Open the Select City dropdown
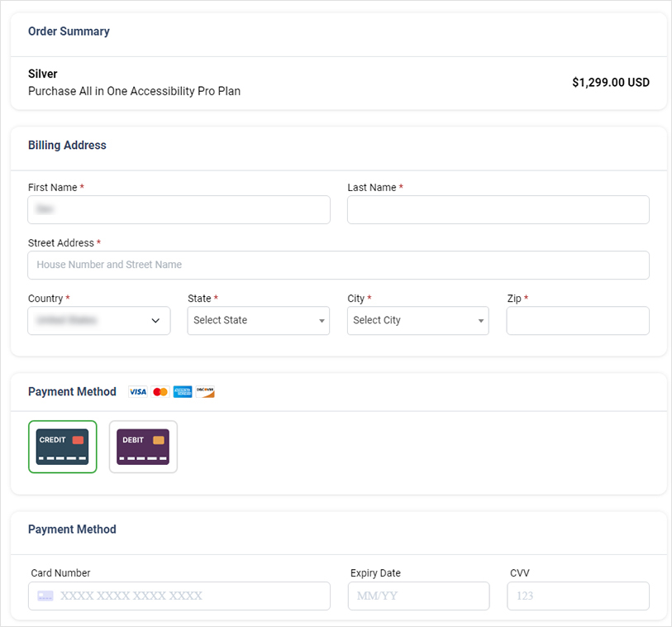Screen dimensions: 672x627 click(x=417, y=321)
